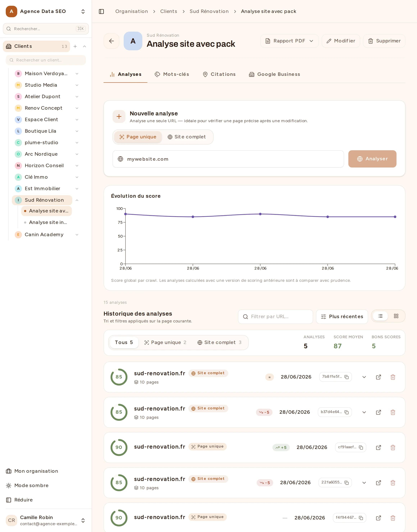The width and height of the screenshot is (417, 532).
Task: Open the b37d4e64 analysis externally
Action: tap(378, 412)
